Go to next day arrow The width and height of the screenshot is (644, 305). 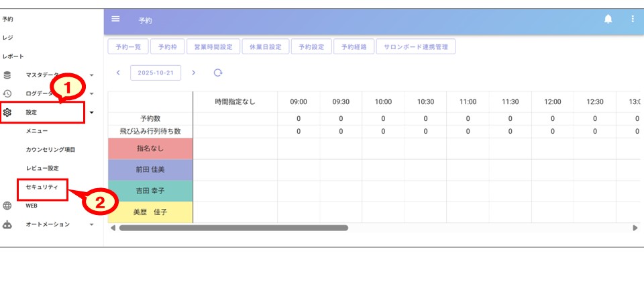193,73
